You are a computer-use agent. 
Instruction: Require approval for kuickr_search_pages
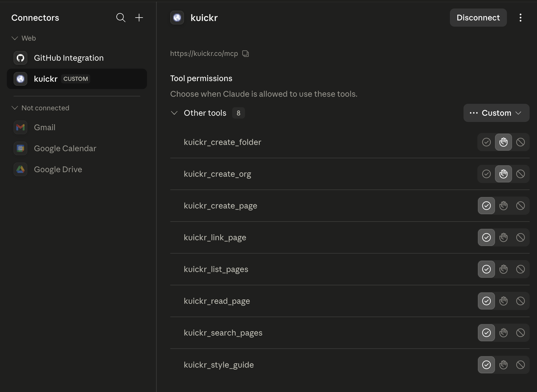(x=504, y=333)
